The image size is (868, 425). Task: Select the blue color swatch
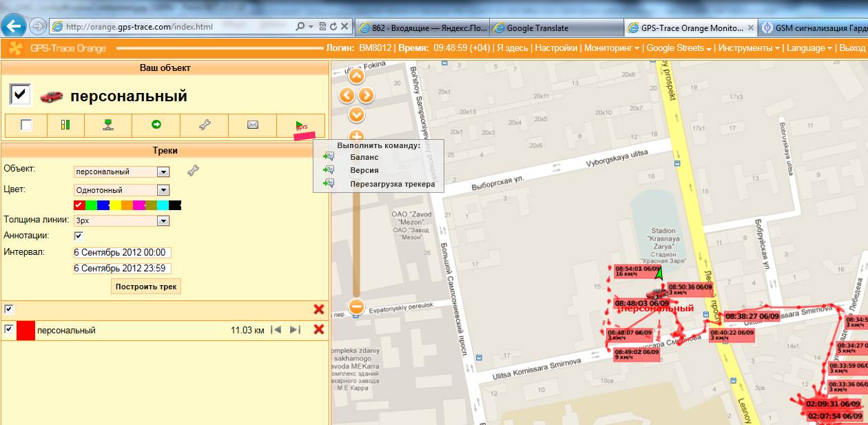coord(103,205)
